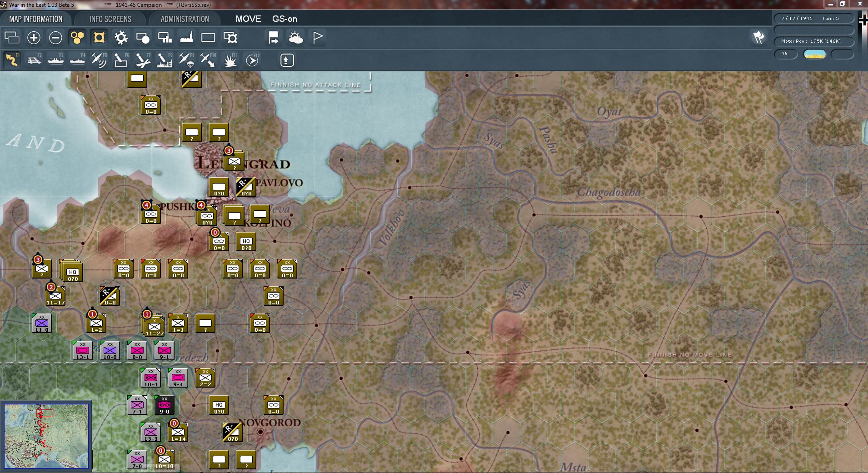Screen dimensions: 868x473
Task: Select the rail repair unit at Novgorod
Action: click(x=232, y=432)
